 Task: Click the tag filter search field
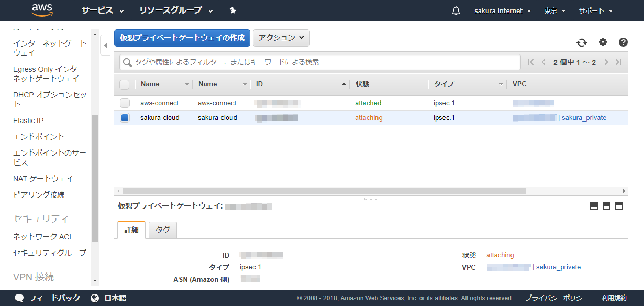click(x=319, y=62)
